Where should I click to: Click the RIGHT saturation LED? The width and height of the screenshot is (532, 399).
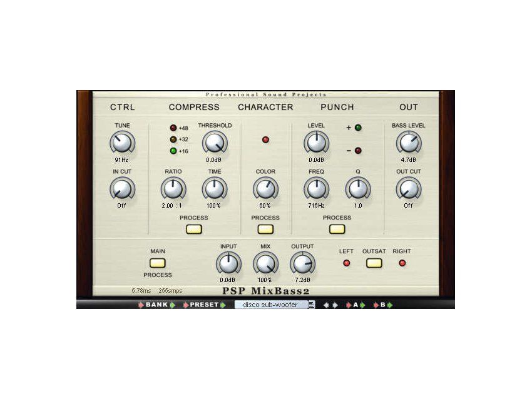(402, 263)
